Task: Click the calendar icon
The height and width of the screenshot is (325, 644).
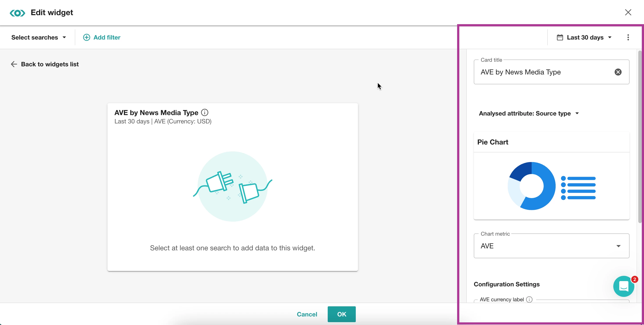Action: tap(560, 37)
